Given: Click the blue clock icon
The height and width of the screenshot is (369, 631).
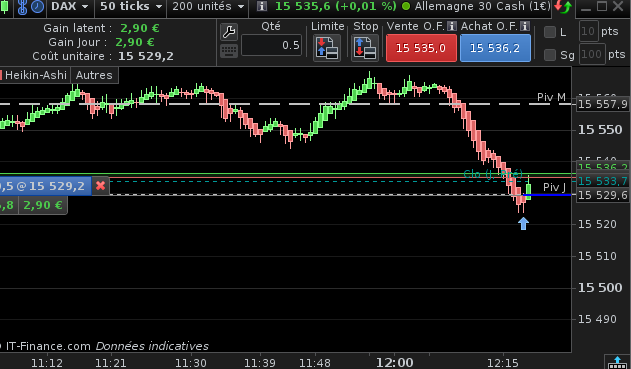Looking at the screenshot, I should 37,6.
